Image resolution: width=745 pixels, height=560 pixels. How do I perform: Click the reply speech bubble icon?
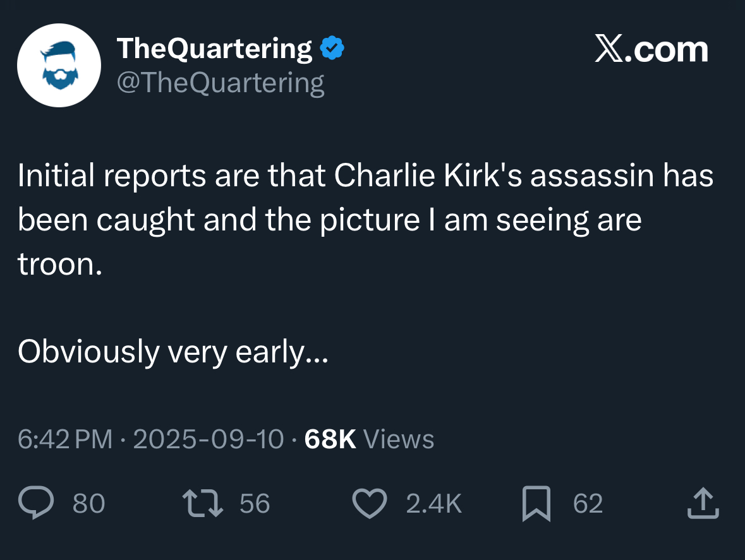pos(36,503)
